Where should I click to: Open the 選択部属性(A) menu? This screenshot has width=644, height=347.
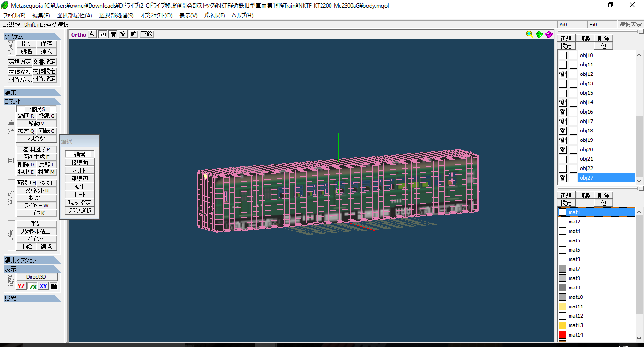tap(74, 16)
